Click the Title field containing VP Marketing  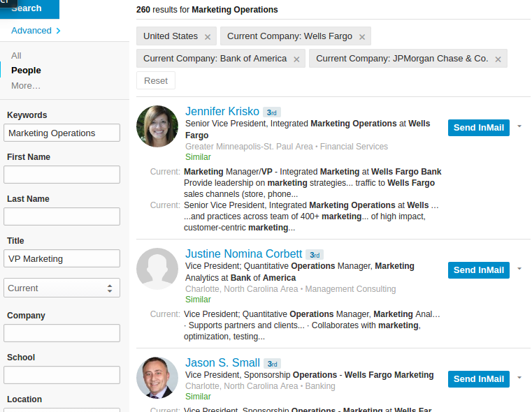[x=62, y=258]
